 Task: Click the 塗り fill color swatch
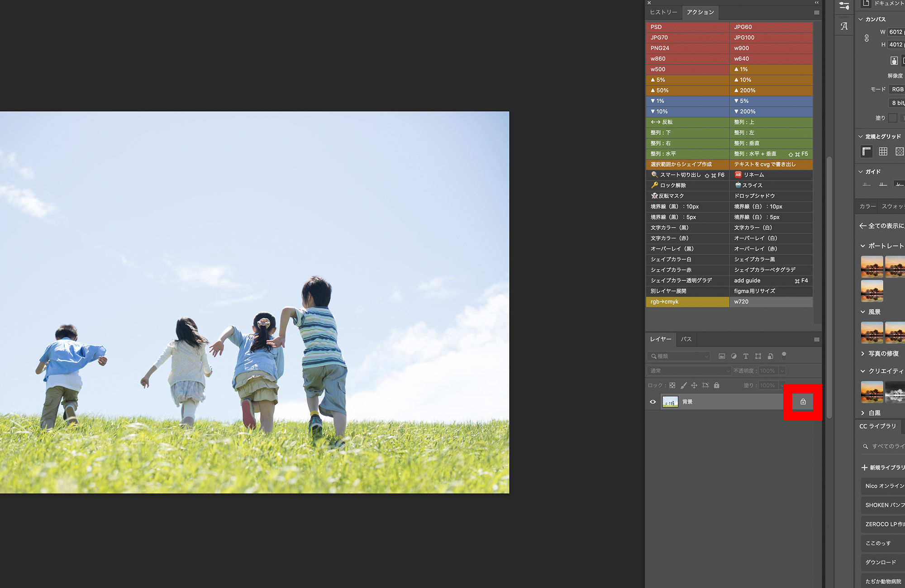tap(892, 118)
